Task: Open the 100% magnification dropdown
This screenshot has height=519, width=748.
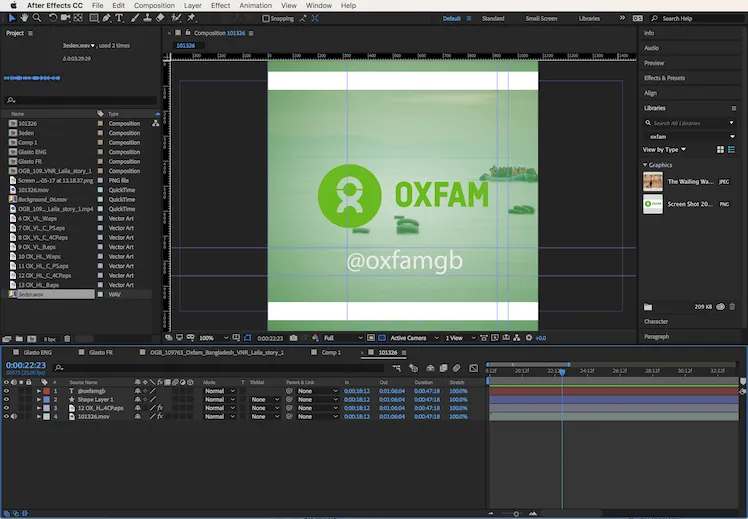Action: [x=213, y=338]
